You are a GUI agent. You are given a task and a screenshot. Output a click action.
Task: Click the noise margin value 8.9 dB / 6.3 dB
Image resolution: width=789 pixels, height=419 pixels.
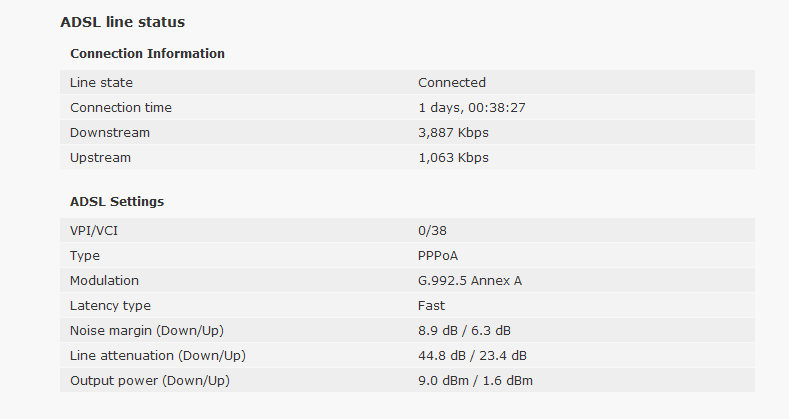click(x=464, y=330)
